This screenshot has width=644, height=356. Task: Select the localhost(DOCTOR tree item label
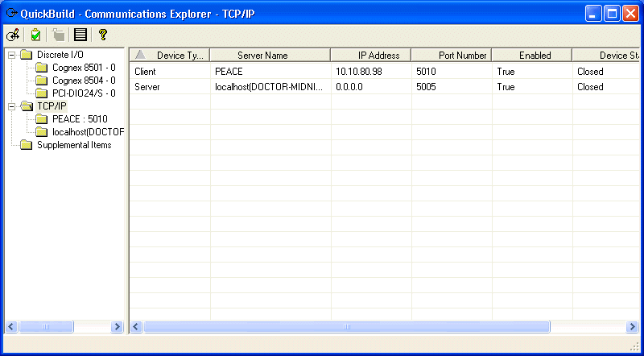click(x=88, y=132)
